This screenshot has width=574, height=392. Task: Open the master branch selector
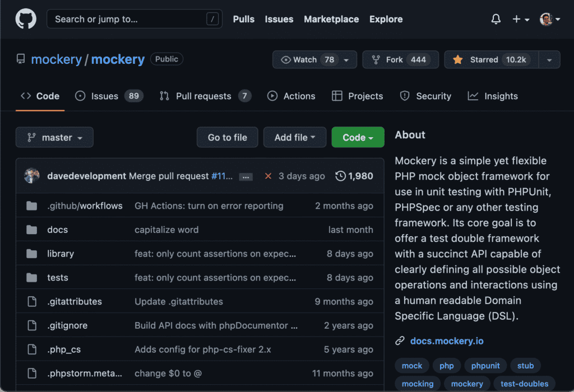(x=54, y=137)
